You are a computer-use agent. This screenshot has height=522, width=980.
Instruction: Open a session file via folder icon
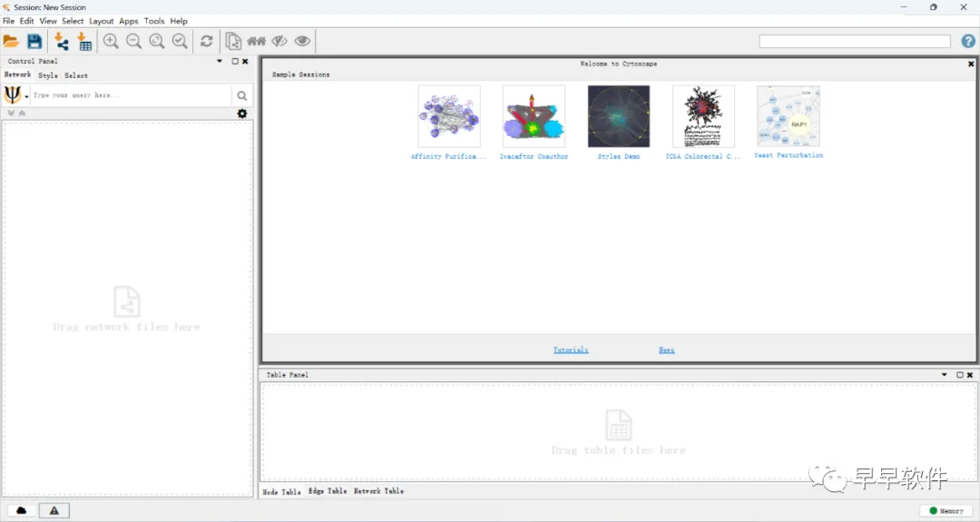tap(11, 41)
